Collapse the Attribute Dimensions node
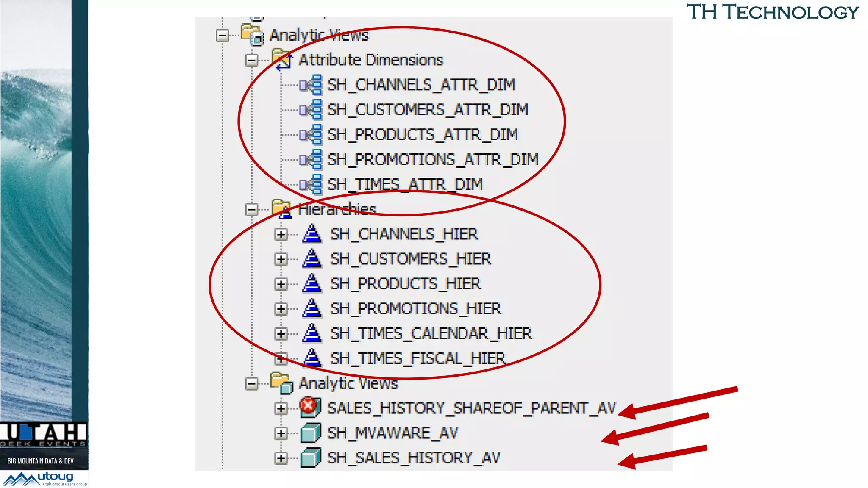The height and width of the screenshot is (488, 868). click(252, 60)
